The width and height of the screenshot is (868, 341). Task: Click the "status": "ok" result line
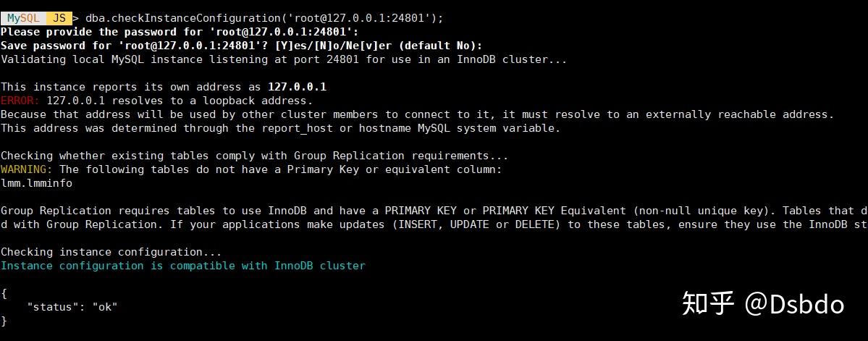click(72, 307)
